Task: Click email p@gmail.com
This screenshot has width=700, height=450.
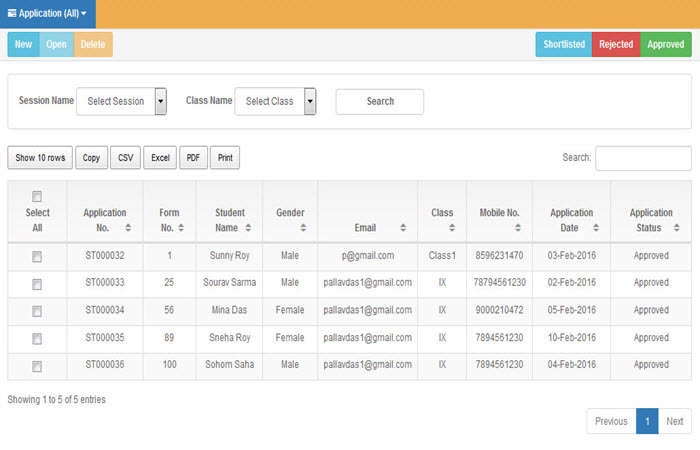Action: (368, 256)
